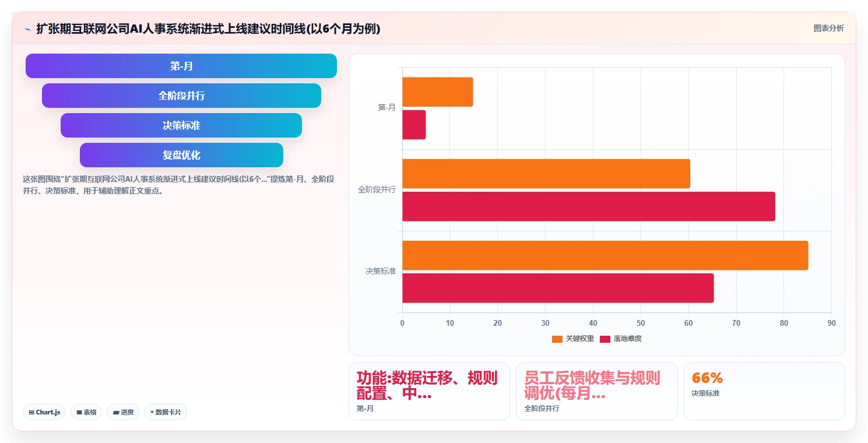Click the lightning icon beside the title
The image size is (868, 443).
(x=28, y=29)
